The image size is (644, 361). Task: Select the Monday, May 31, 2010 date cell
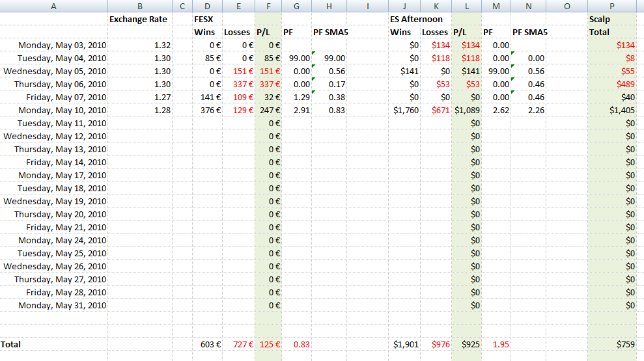(x=54, y=305)
